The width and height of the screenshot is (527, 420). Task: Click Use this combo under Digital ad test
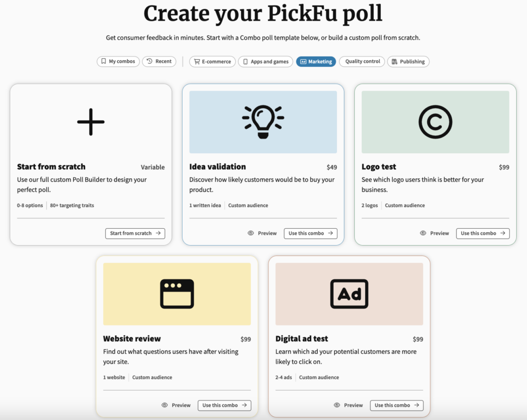pyautogui.click(x=396, y=405)
